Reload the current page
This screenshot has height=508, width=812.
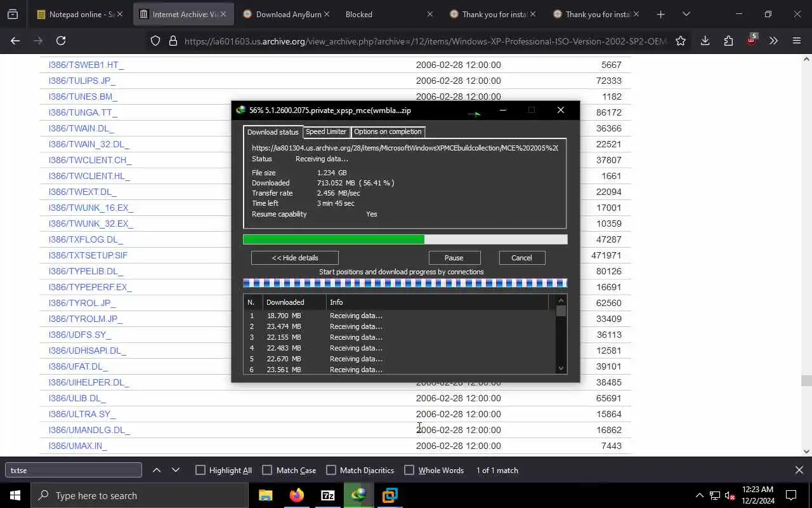point(61,41)
